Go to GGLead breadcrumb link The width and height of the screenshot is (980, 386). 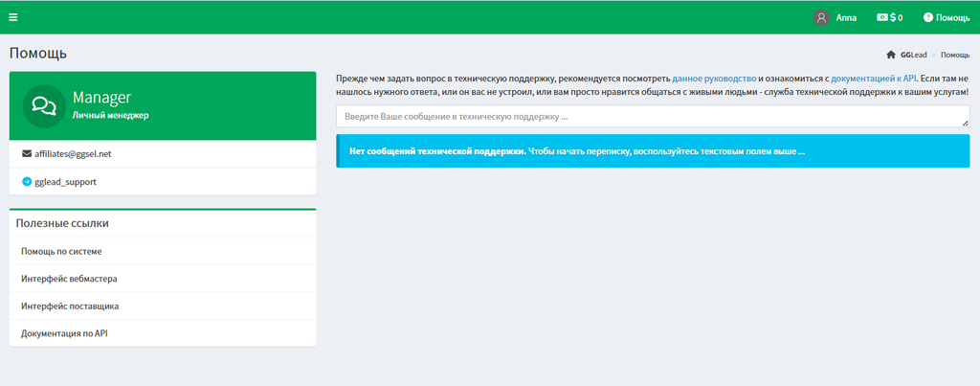913,55
